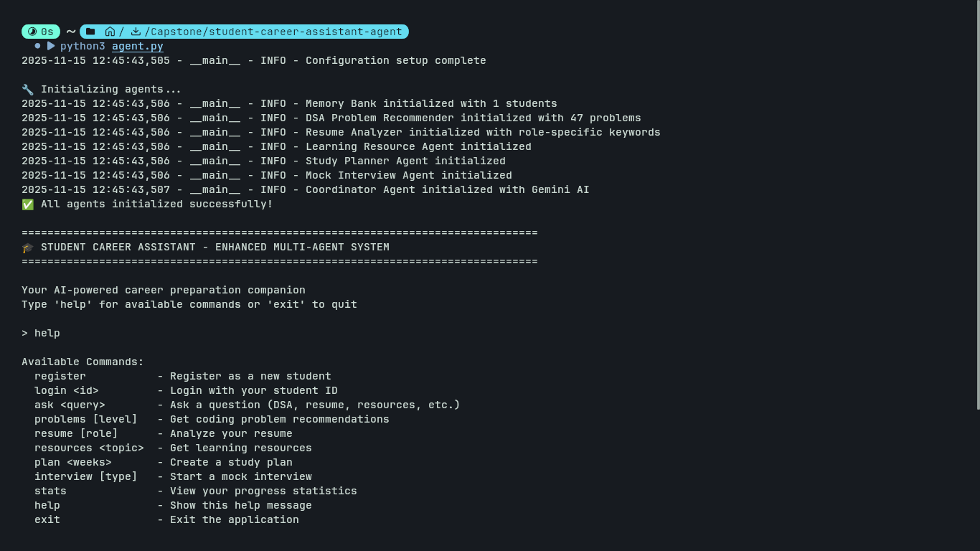Viewport: 980px width, 551px height.
Task: Click the graduation cap emoji in the banner
Action: click(x=27, y=247)
